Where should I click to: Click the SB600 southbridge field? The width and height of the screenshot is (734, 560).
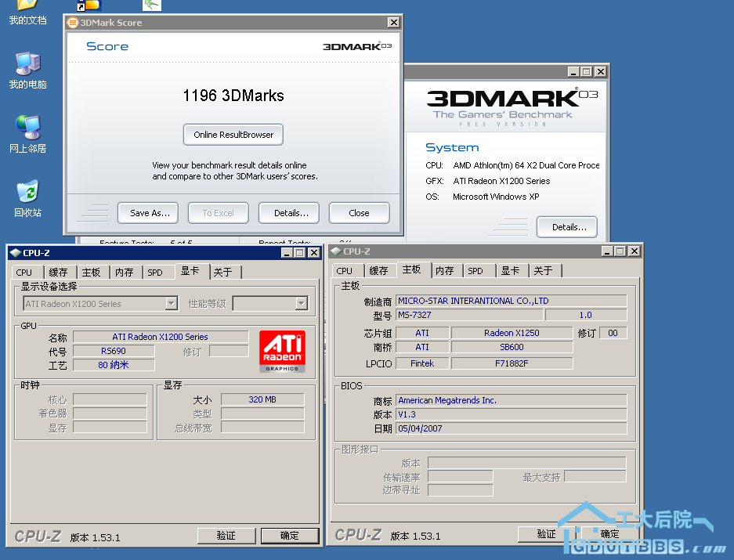[512, 347]
